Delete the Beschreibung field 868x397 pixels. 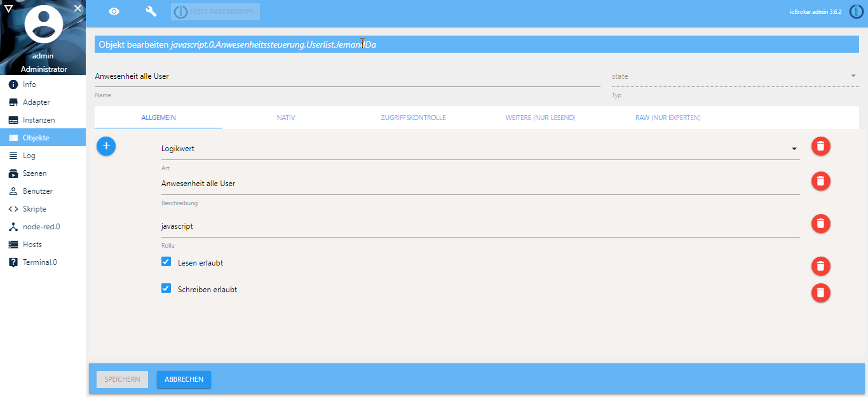click(821, 181)
